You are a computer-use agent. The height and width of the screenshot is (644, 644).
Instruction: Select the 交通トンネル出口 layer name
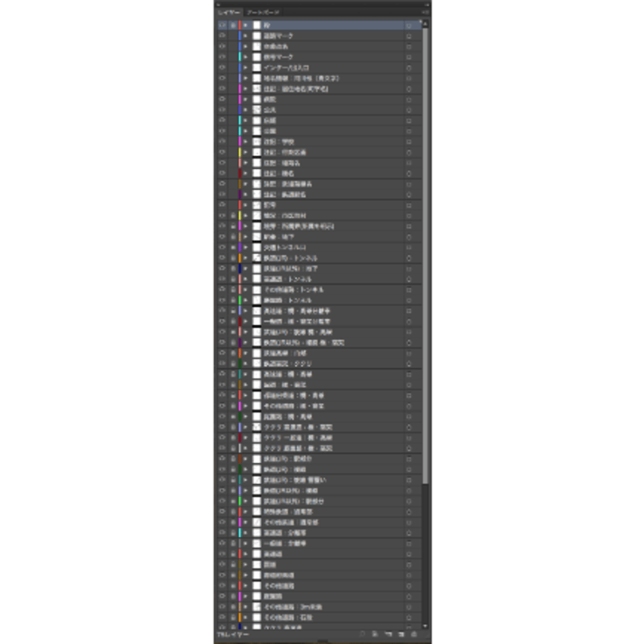[285, 247]
